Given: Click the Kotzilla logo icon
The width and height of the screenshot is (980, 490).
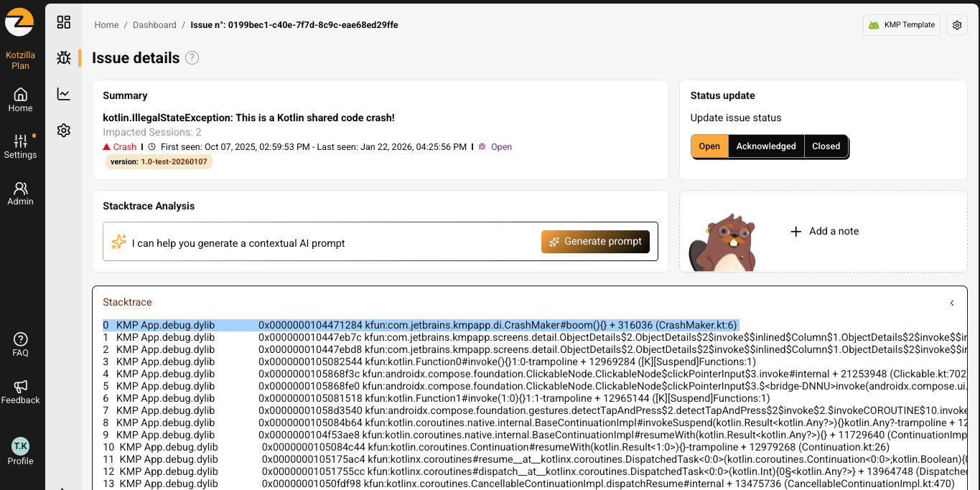Looking at the screenshot, I should pos(20,22).
